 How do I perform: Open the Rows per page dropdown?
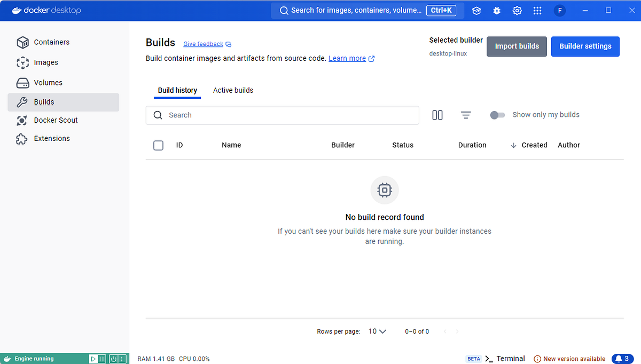coord(377,331)
